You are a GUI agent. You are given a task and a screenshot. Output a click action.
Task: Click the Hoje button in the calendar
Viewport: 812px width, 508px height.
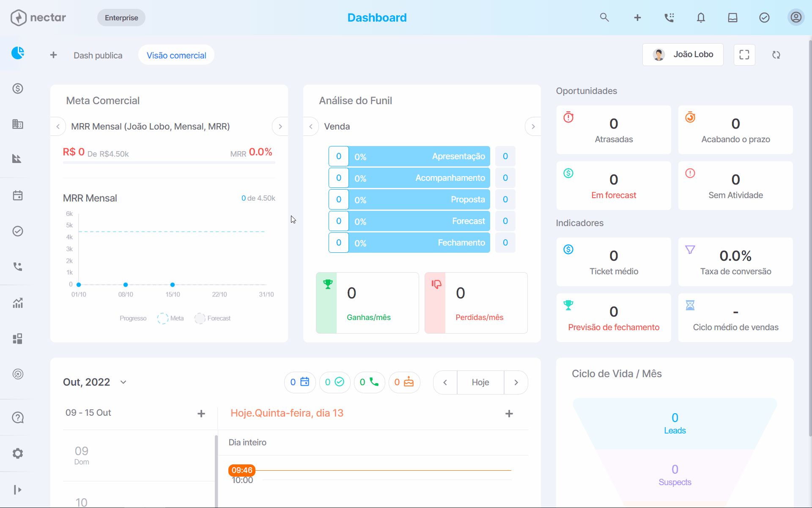tap(480, 382)
